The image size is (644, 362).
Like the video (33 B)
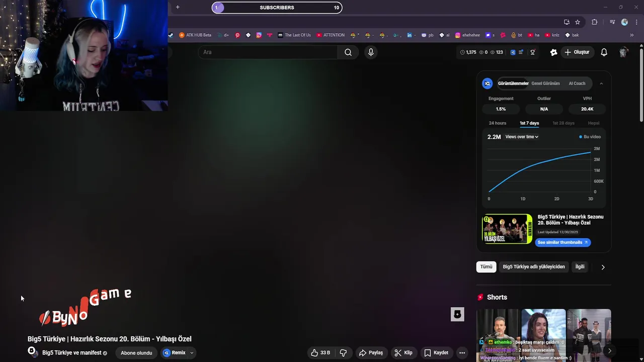pos(320,353)
